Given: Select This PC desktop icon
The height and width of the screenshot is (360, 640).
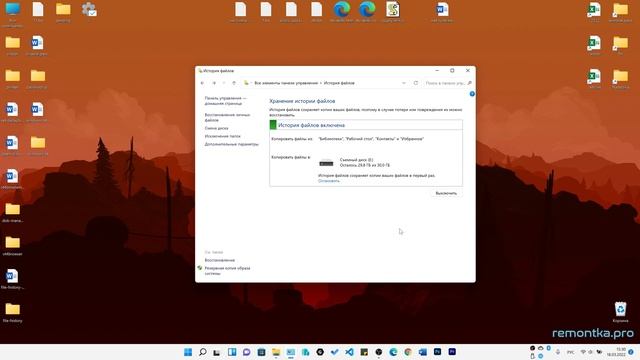Looking at the screenshot, I should (x=12, y=14).
